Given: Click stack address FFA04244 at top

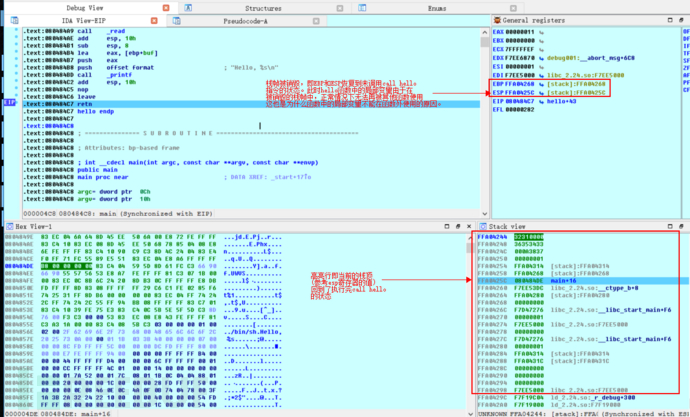Looking at the screenshot, I should click(x=492, y=237).
